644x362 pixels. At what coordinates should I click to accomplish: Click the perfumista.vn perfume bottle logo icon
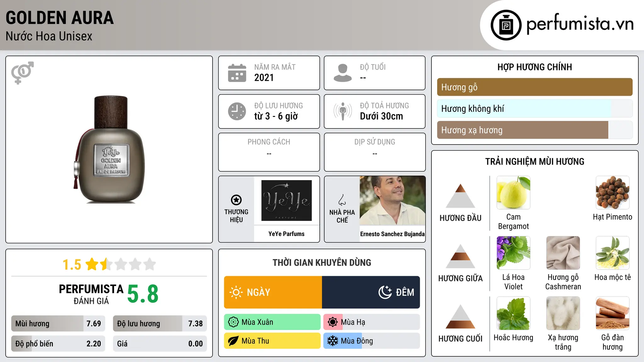point(506,25)
